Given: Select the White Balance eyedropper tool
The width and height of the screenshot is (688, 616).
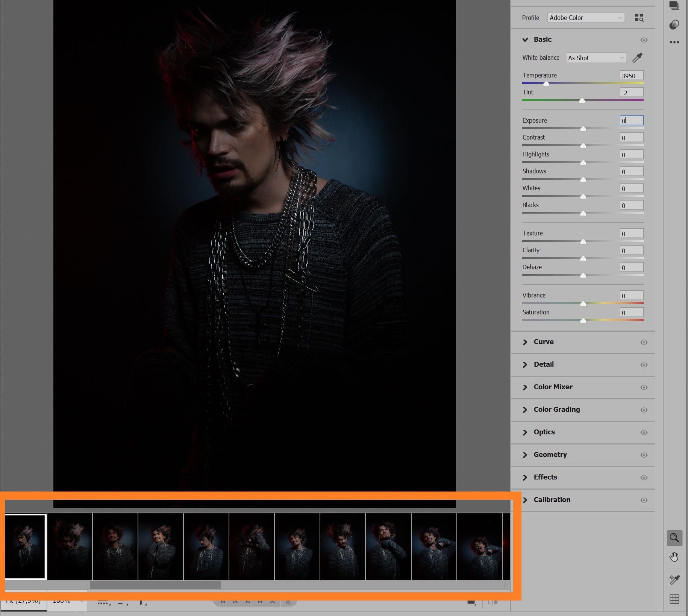Looking at the screenshot, I should coord(637,58).
